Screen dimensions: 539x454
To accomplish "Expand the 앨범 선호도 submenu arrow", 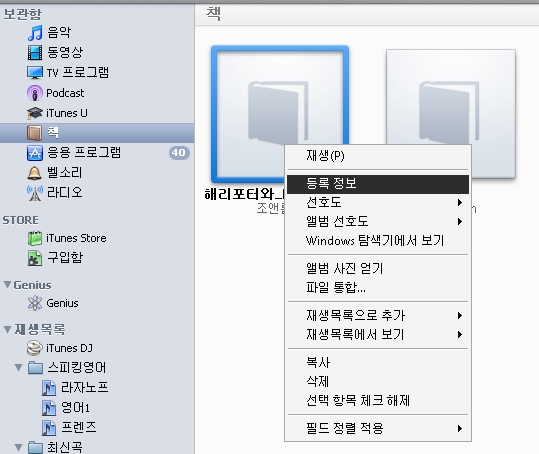I will click(460, 221).
